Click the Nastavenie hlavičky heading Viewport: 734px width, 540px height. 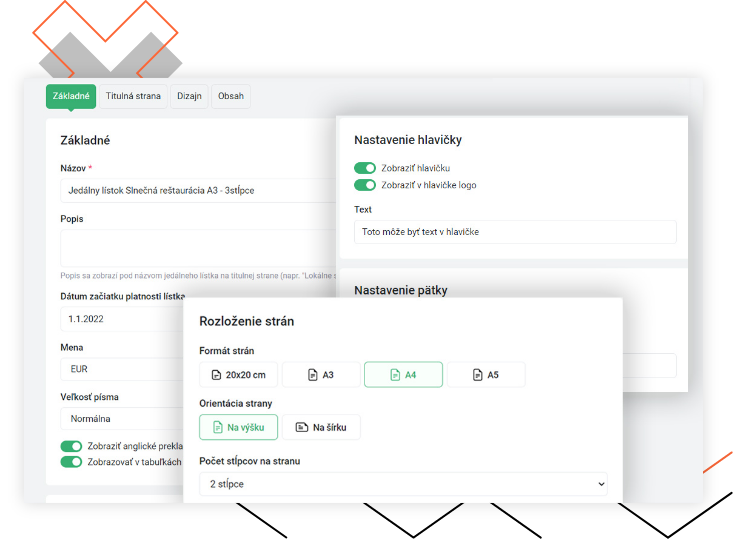point(408,140)
